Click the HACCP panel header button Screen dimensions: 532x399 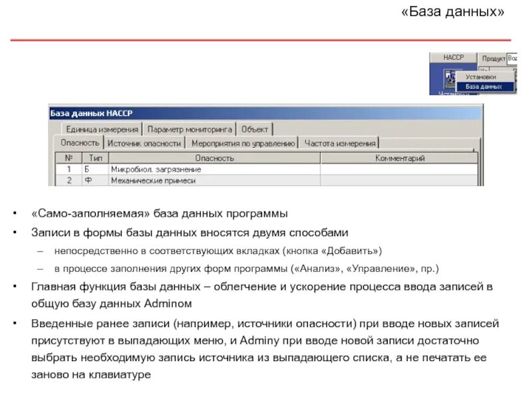click(x=454, y=57)
